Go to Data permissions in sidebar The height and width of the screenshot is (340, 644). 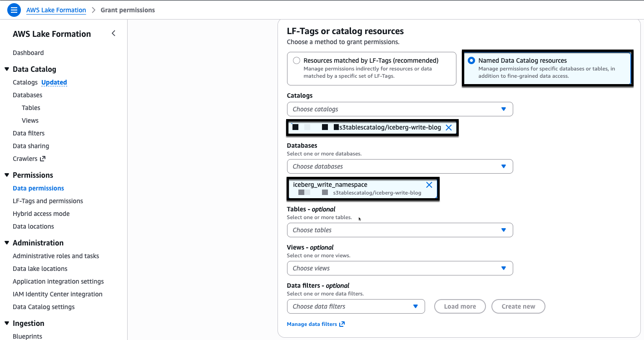38,188
